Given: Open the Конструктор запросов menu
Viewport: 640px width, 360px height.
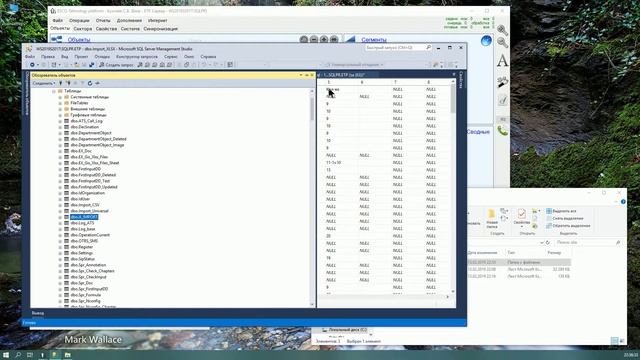Looking at the screenshot, I should [x=137, y=57].
